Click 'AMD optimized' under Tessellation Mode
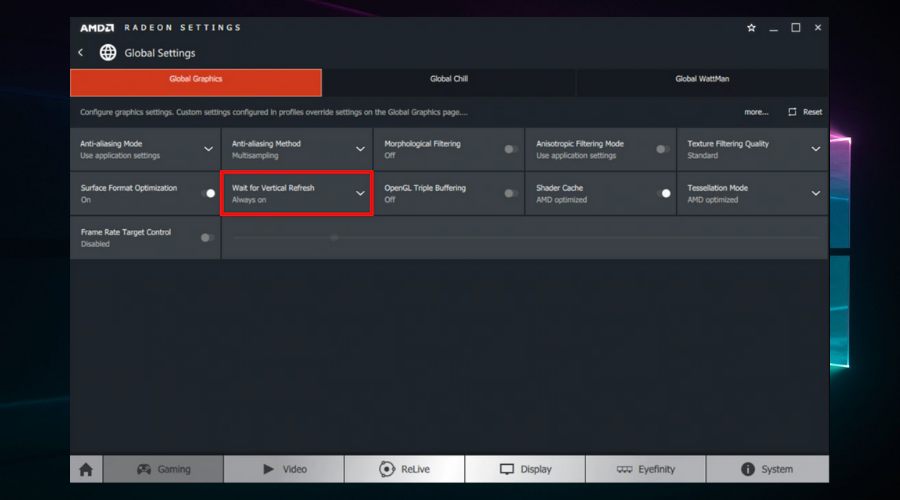 [x=713, y=200]
